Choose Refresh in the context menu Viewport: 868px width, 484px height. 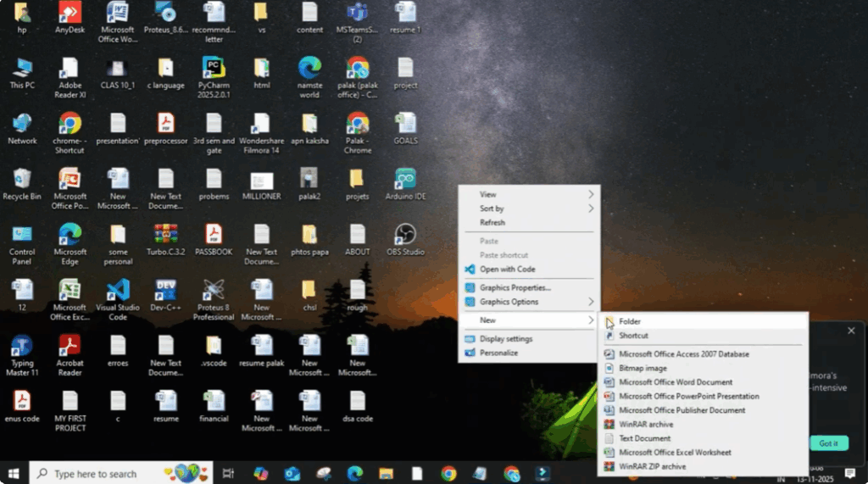529,223
